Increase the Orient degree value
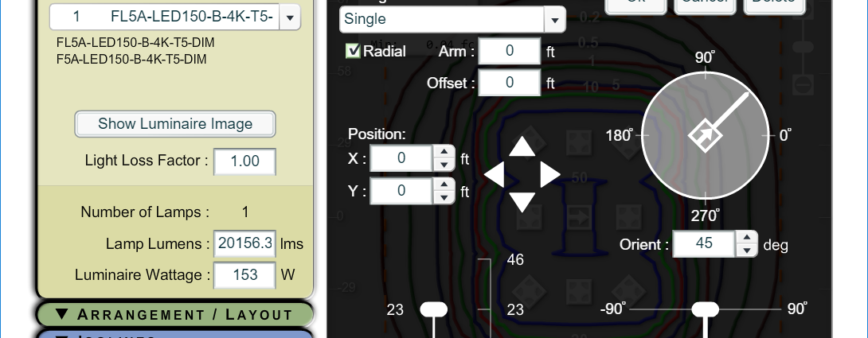The image size is (868, 338). point(746,238)
